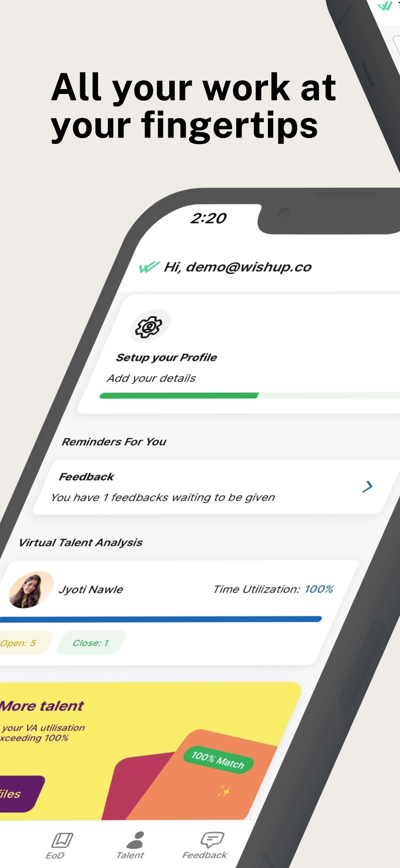Expand Feedback reminder using the chevron arrow

tap(367, 486)
